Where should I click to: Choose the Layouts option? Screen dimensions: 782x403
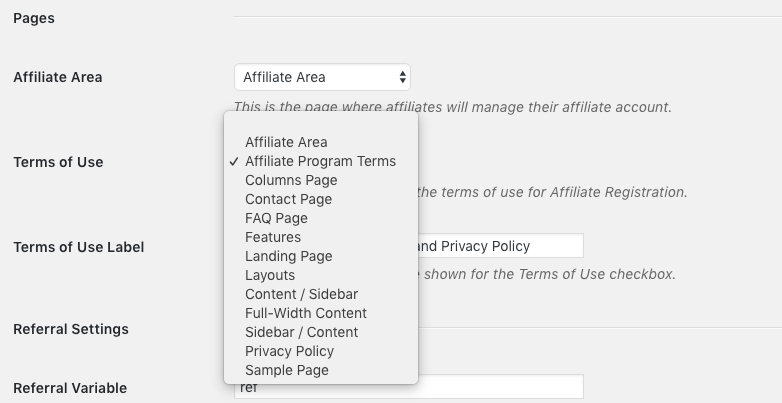point(270,275)
